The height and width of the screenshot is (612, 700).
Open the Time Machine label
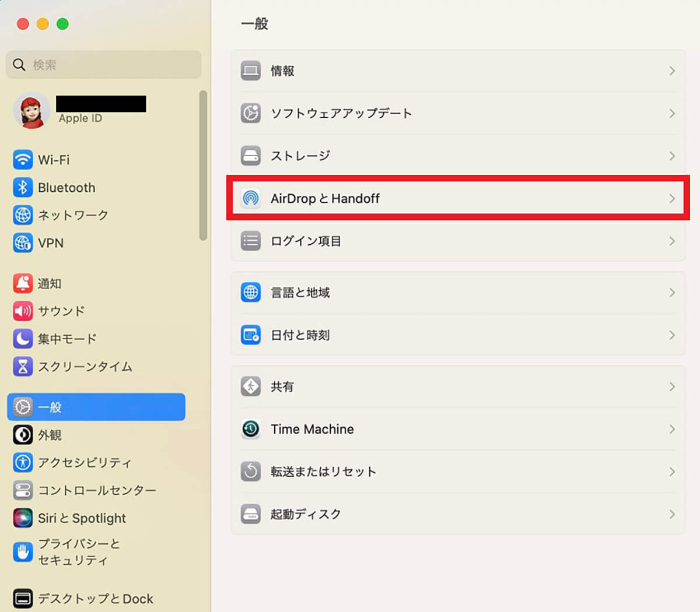(x=312, y=429)
